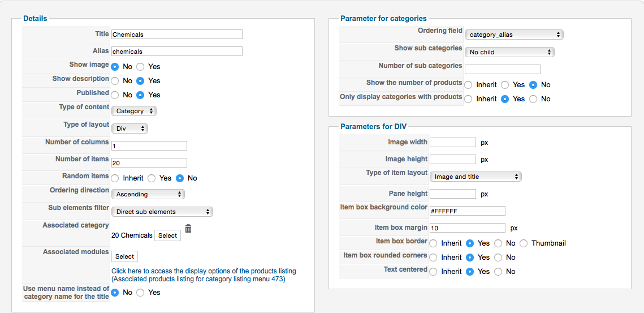Open the Ordering field dropdown
644x313 pixels.
point(514,35)
